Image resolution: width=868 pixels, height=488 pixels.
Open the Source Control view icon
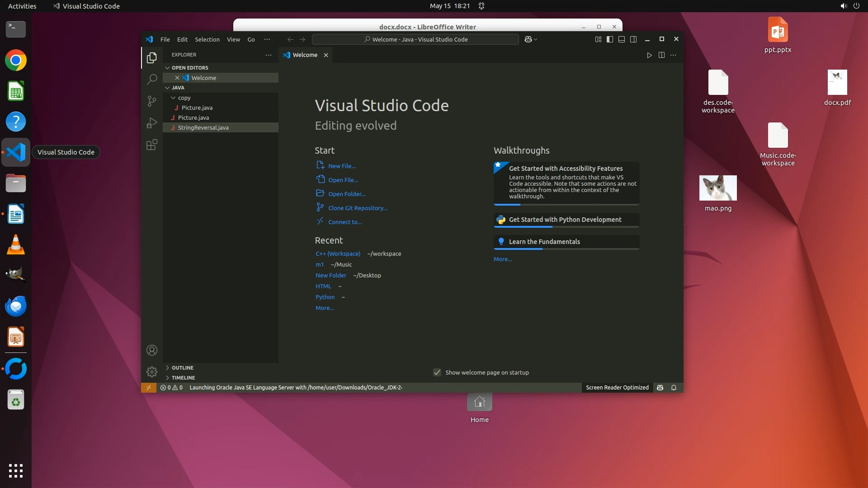point(152,101)
